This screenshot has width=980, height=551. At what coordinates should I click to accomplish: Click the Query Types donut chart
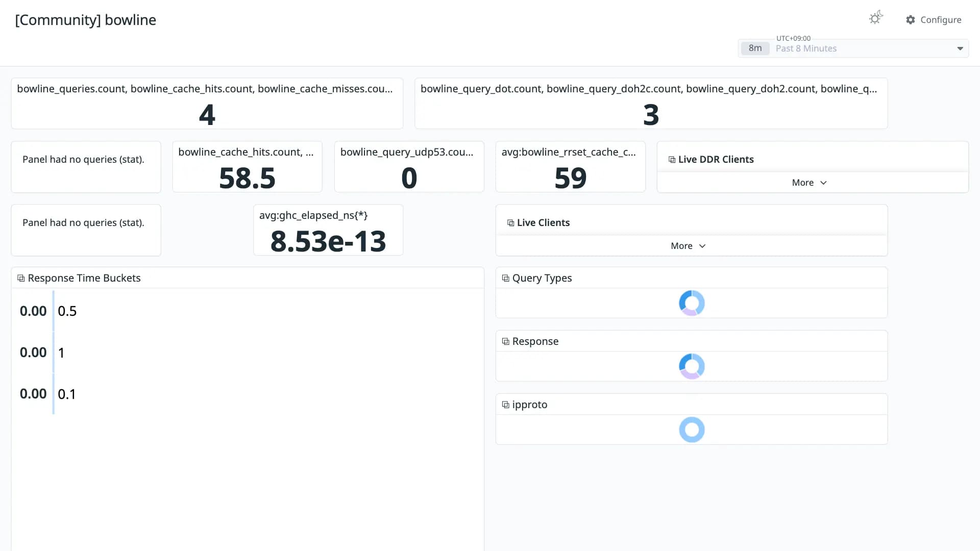692,303
